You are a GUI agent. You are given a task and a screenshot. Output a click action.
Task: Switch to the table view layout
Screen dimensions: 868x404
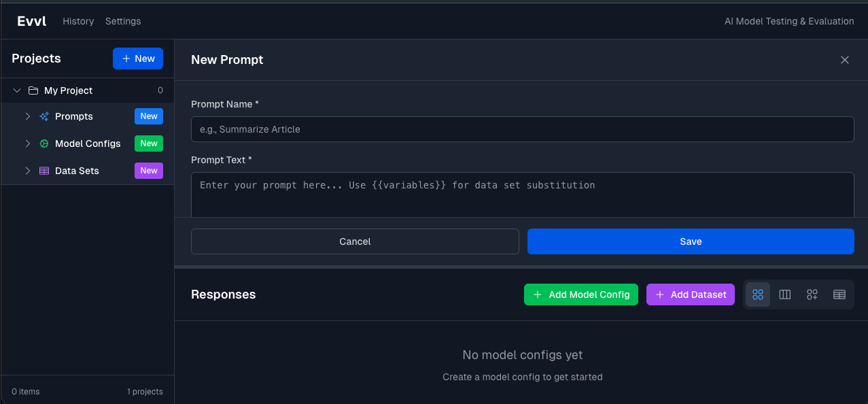839,294
